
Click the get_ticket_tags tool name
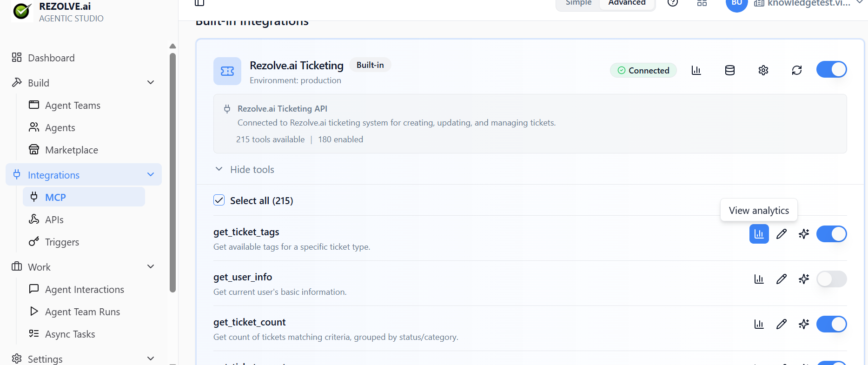[x=246, y=232]
